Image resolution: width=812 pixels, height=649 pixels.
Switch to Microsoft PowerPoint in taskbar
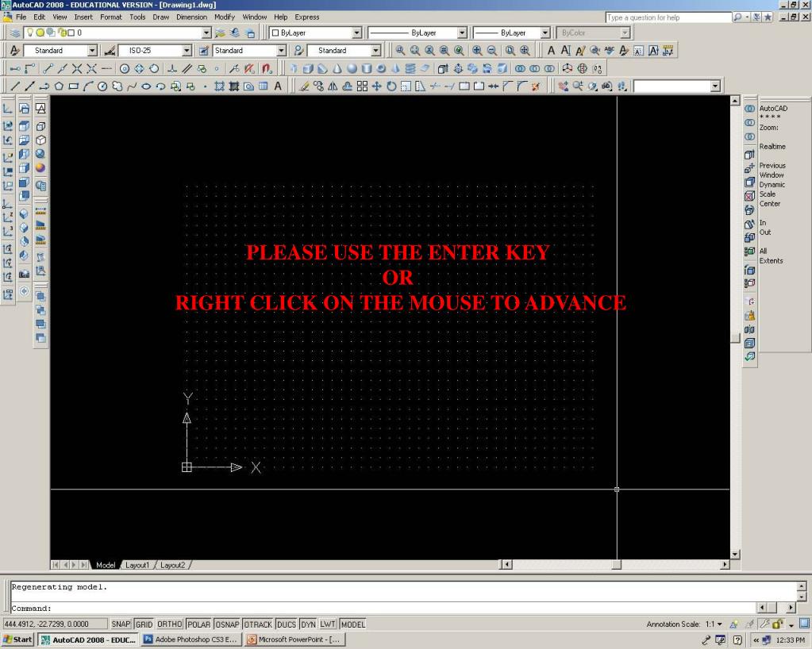(294, 639)
